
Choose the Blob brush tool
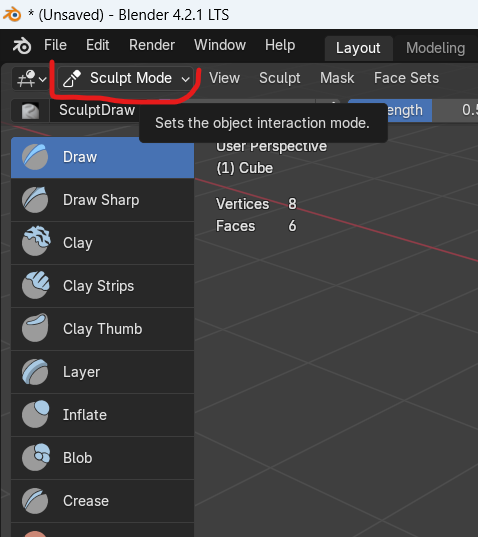click(x=102, y=458)
